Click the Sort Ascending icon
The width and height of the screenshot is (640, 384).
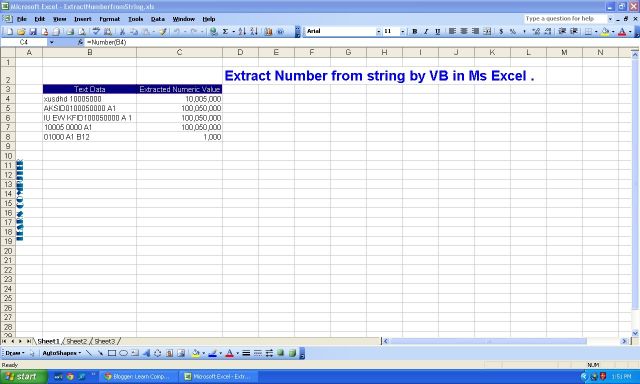pyautogui.click(x=242, y=31)
